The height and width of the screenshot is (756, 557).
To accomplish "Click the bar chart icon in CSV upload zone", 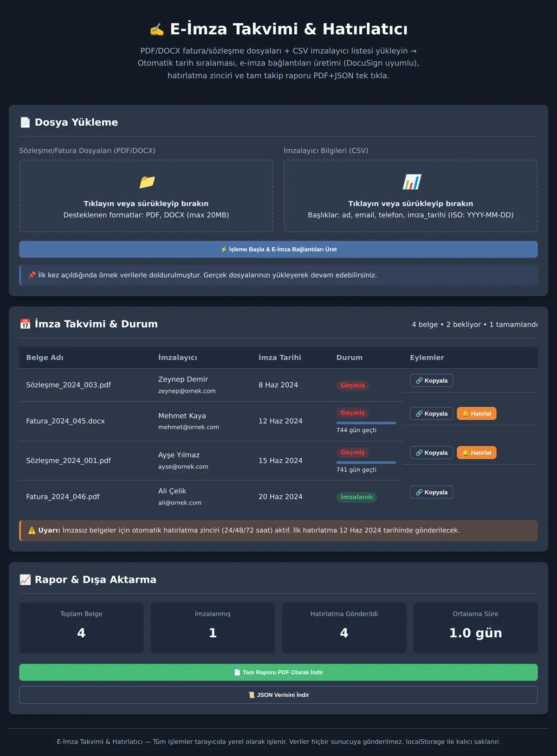I will tap(411, 182).
